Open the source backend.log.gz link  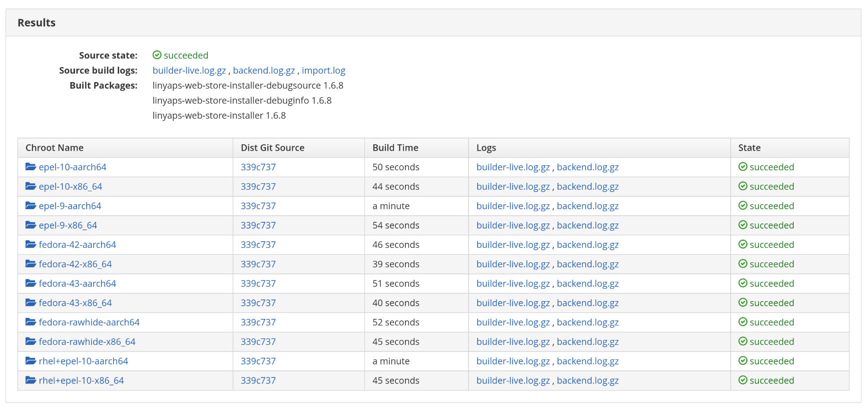(264, 71)
